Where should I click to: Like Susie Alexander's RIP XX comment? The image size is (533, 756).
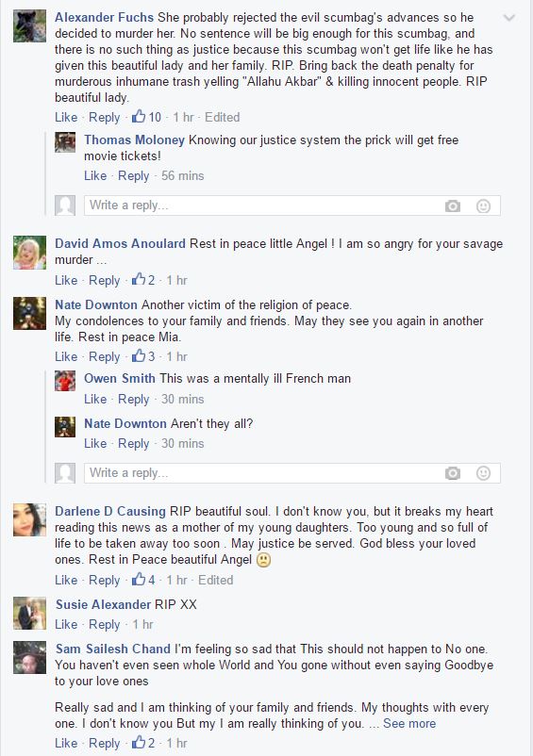(66, 624)
